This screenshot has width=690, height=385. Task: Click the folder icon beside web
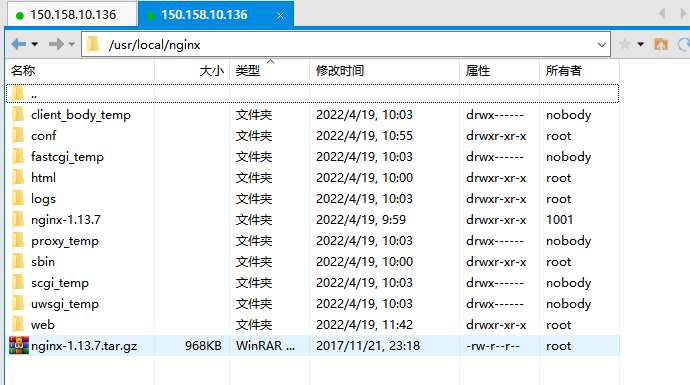point(18,325)
